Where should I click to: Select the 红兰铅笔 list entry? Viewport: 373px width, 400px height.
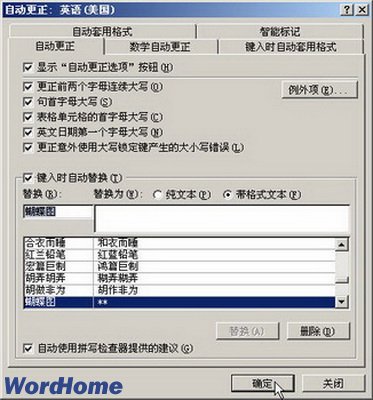pos(59,255)
